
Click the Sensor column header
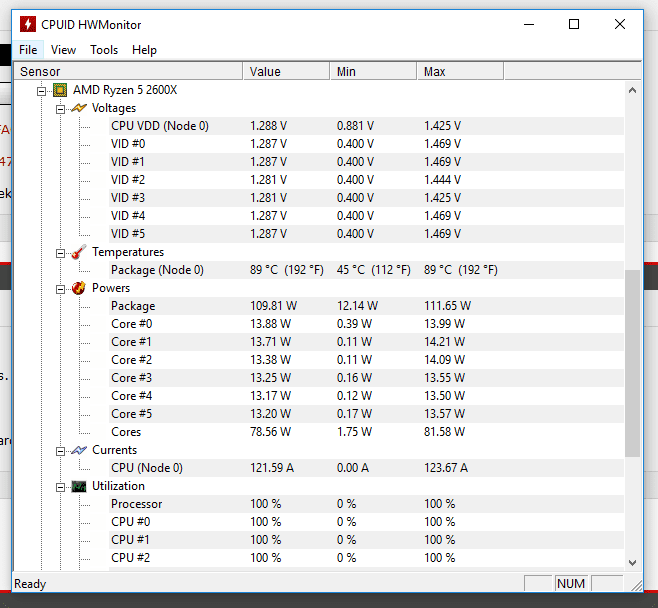tap(128, 71)
